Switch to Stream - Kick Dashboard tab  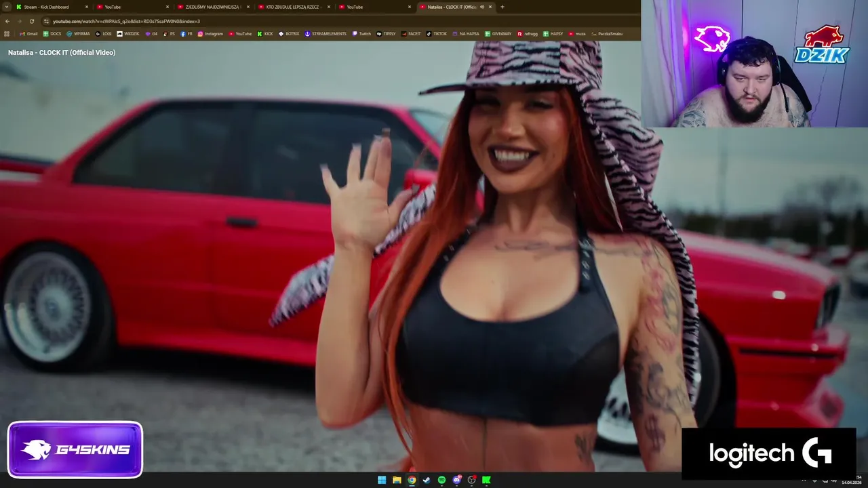pyautogui.click(x=52, y=7)
